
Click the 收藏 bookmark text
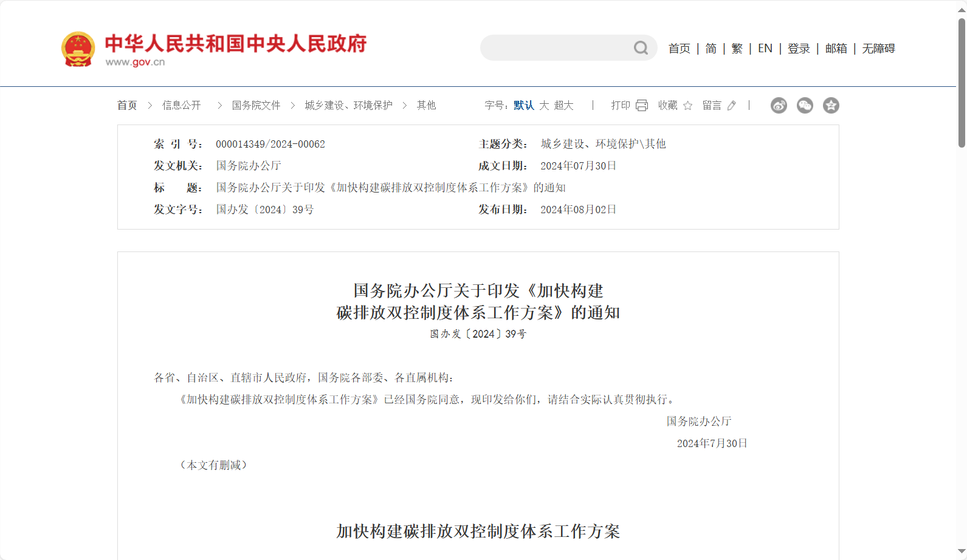pyautogui.click(x=668, y=106)
